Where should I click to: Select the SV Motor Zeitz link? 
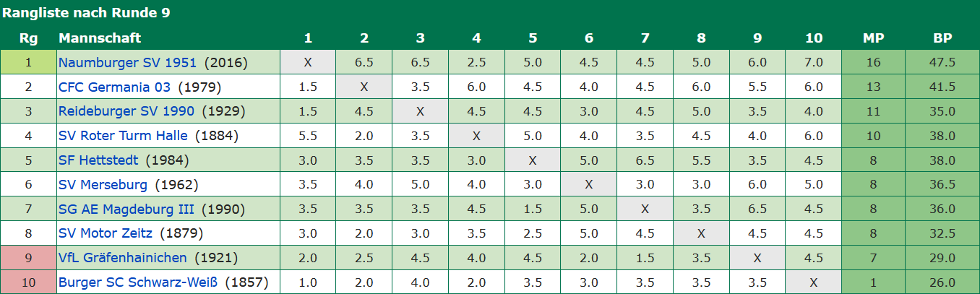[x=106, y=233]
